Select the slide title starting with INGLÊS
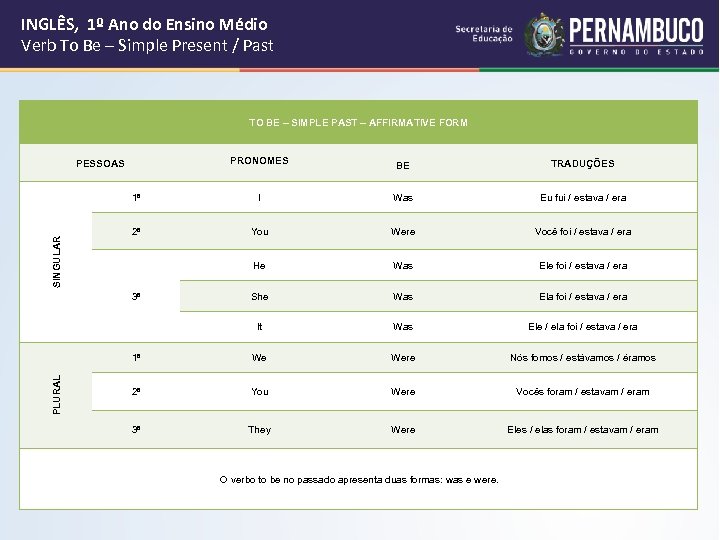Screen dimensions: 720x540 144,23
